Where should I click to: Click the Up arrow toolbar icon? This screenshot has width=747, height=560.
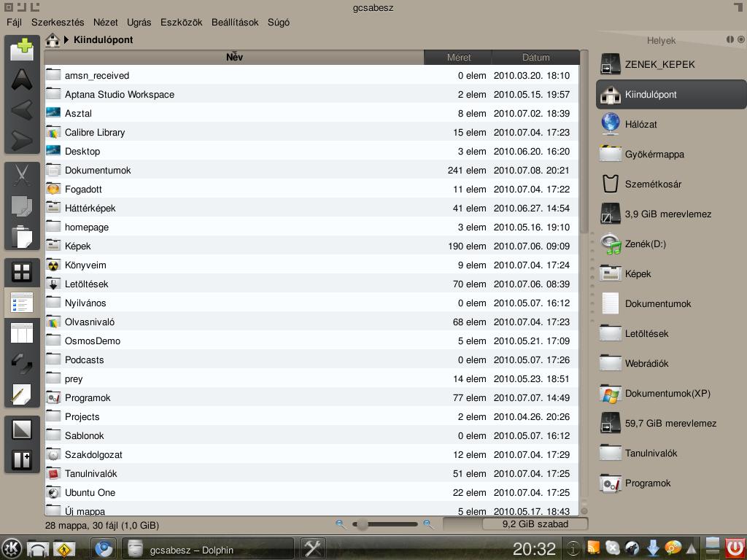[x=22, y=79]
